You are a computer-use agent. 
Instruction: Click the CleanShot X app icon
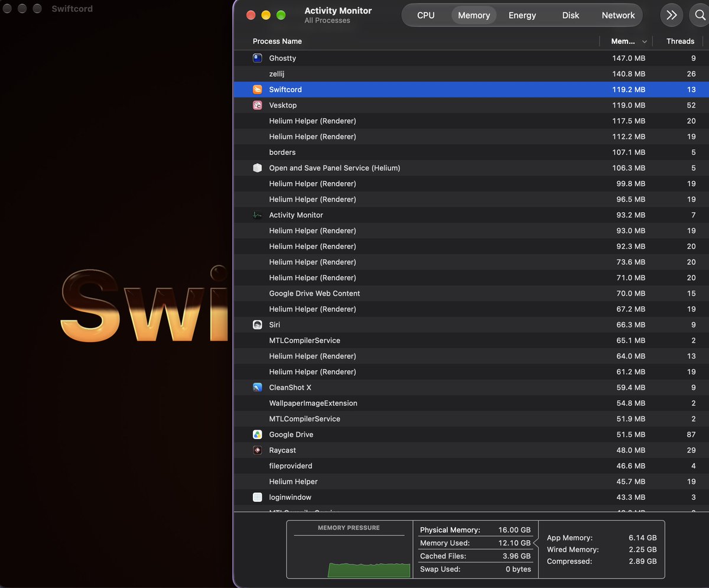[258, 388]
